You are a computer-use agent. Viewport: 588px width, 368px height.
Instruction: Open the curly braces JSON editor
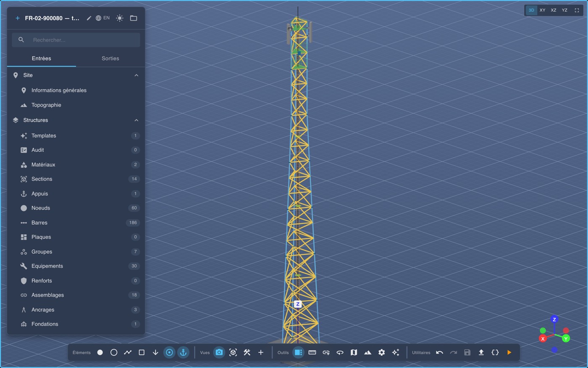(495, 352)
